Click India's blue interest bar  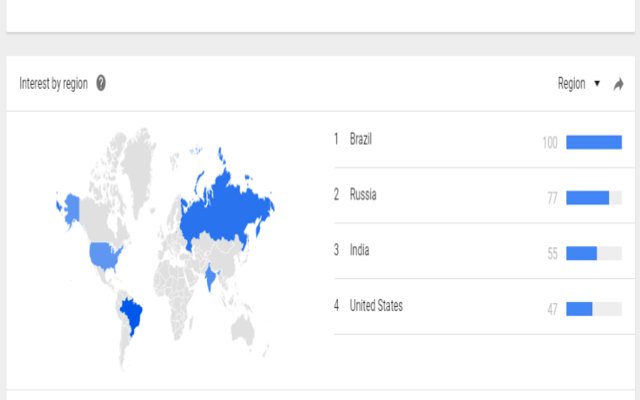581,254
